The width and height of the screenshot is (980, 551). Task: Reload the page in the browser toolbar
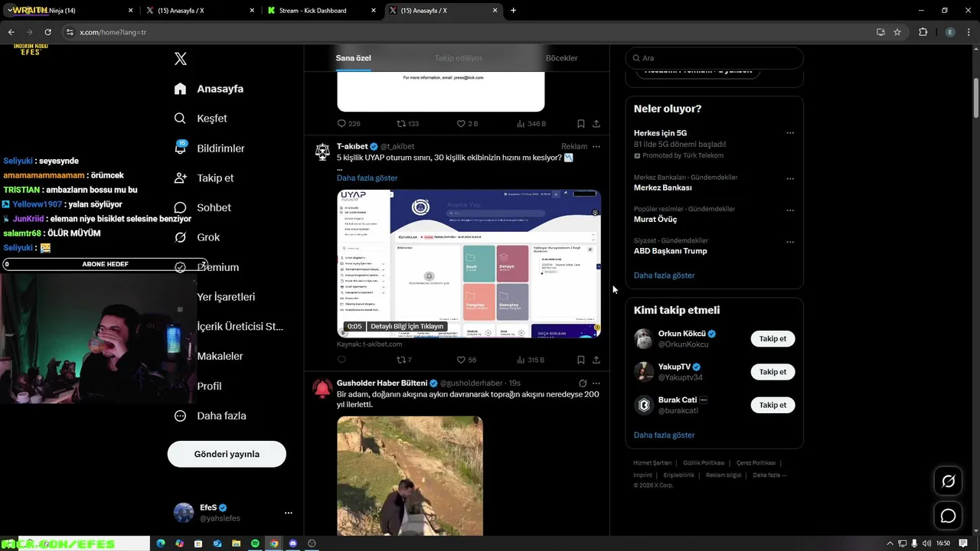click(47, 32)
